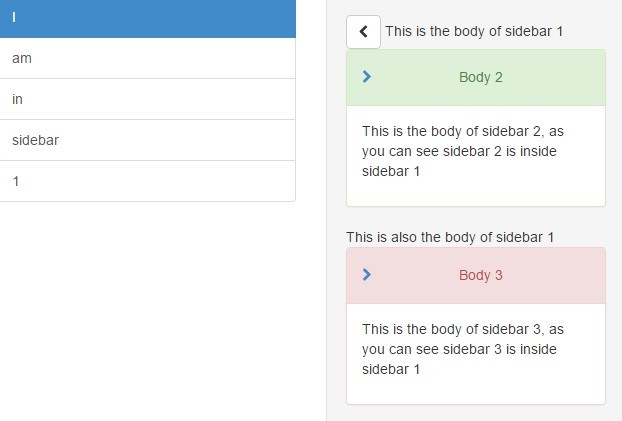Click the left chevron back button

click(x=363, y=31)
